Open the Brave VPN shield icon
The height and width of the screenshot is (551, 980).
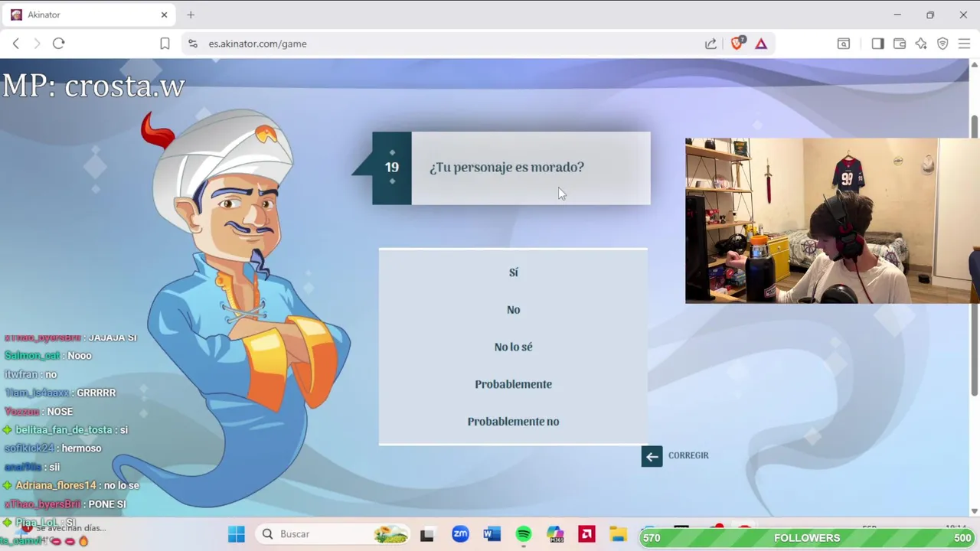point(942,44)
